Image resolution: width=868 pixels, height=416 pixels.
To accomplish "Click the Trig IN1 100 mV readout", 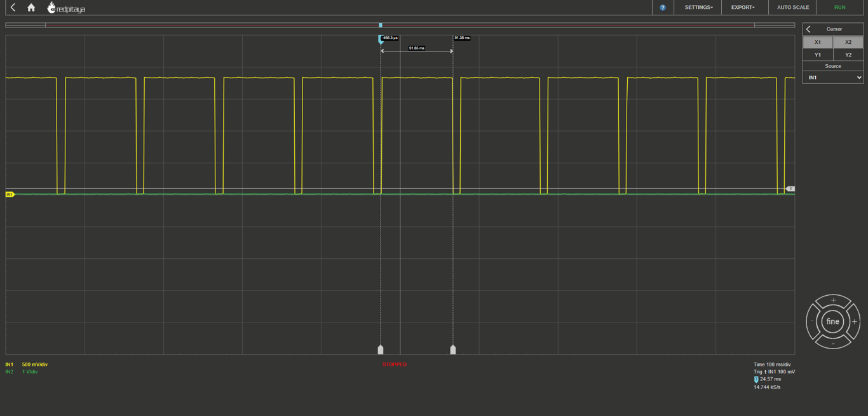I will click(774, 372).
